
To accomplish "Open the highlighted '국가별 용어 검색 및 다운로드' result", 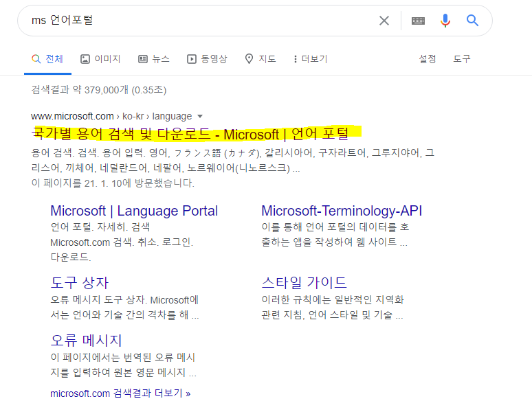I will (x=190, y=134).
